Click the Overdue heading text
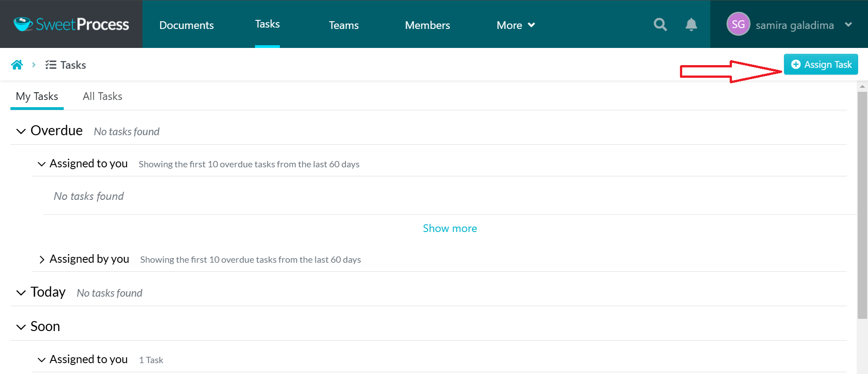The height and width of the screenshot is (374, 868). click(57, 131)
